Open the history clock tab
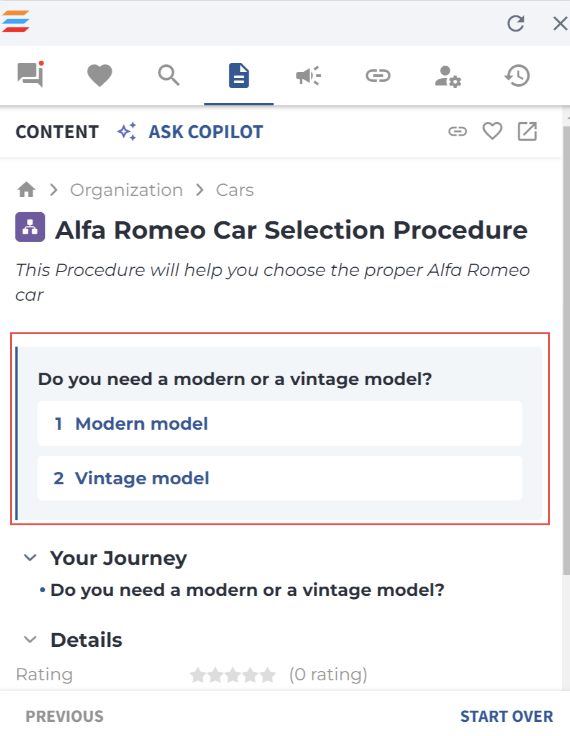Viewport: 570px width, 736px height. click(517, 76)
